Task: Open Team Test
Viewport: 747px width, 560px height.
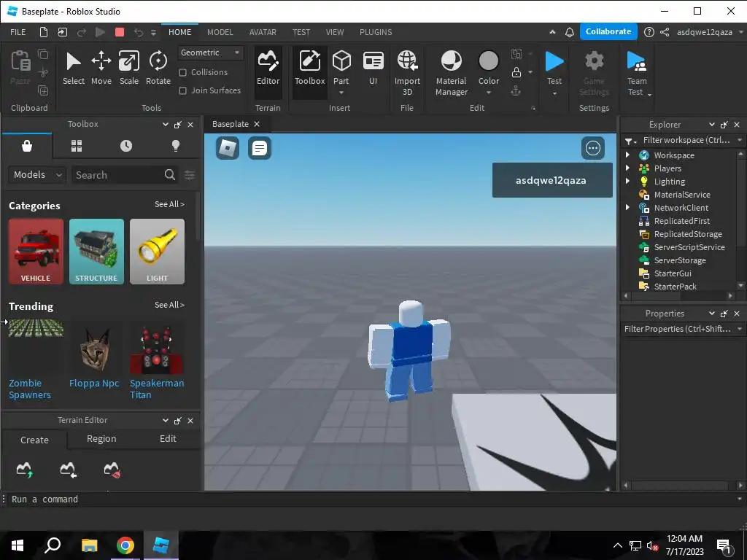Action: tap(637, 74)
